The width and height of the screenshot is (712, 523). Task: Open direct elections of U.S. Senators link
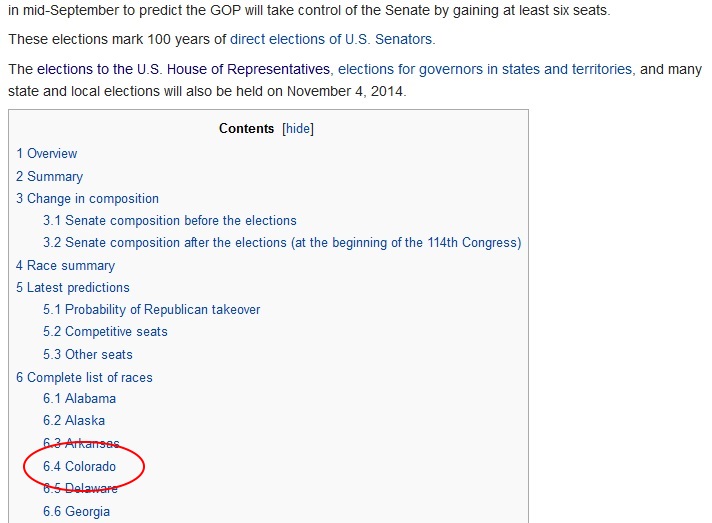tap(332, 41)
